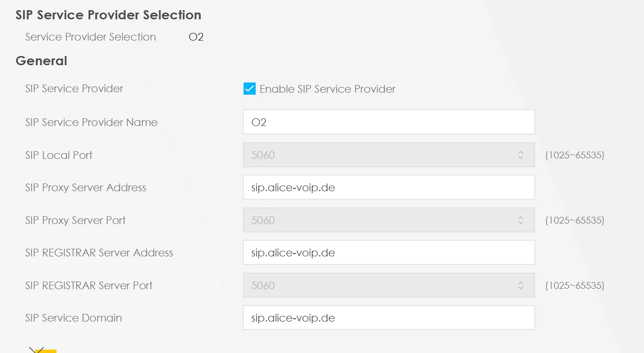Click the SIP REGISTRAR Server Port stepper arrows
644x353 pixels.
point(521,285)
